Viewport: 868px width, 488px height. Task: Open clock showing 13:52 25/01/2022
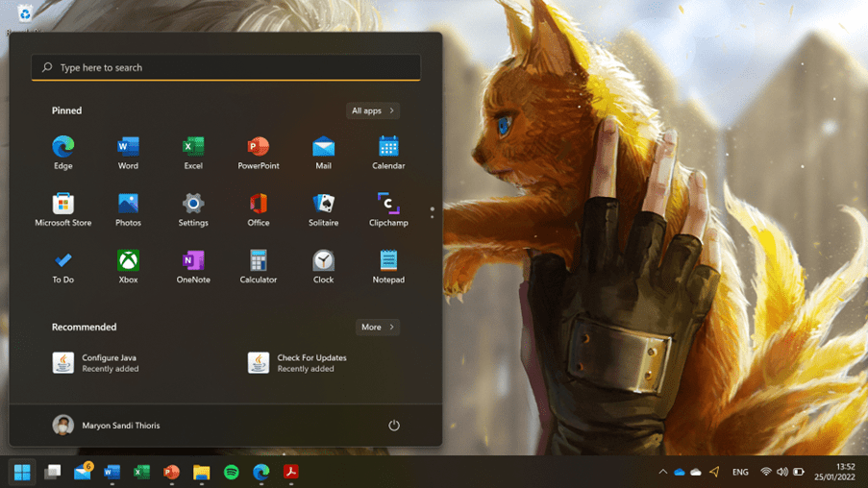(x=834, y=472)
